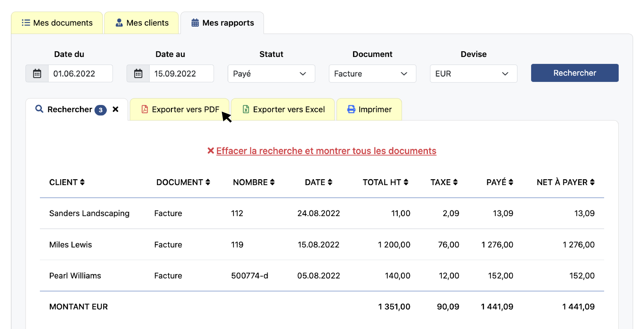
Task: Click invoice number 500774-d
Action: tap(250, 276)
